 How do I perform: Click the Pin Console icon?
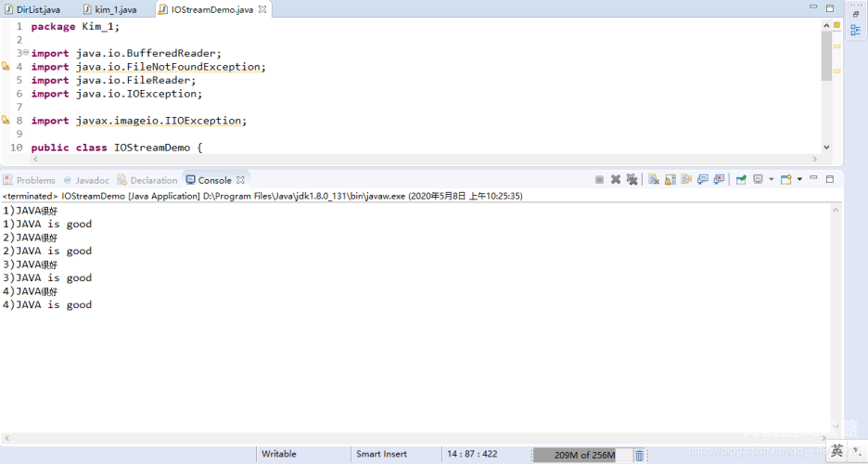741,179
